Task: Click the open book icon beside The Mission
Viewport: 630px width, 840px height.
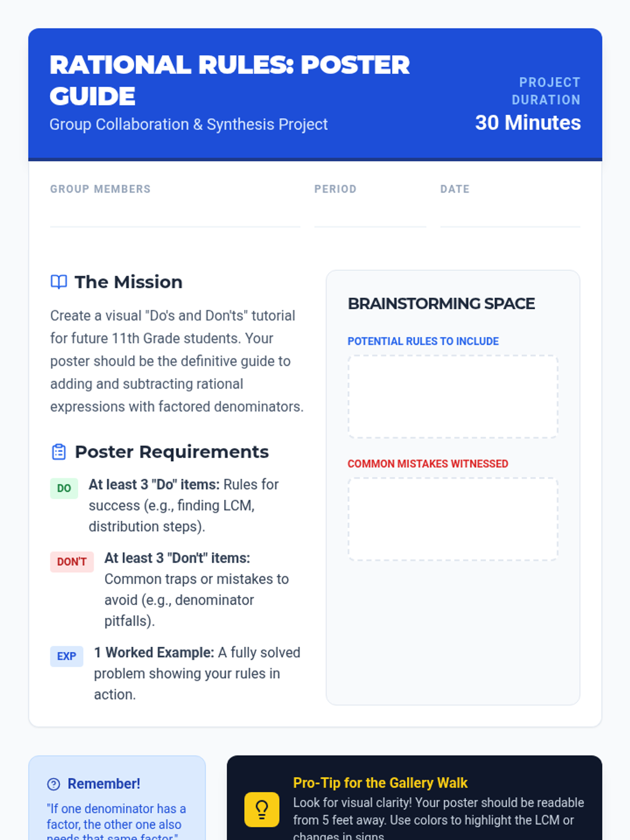Action: point(59,282)
